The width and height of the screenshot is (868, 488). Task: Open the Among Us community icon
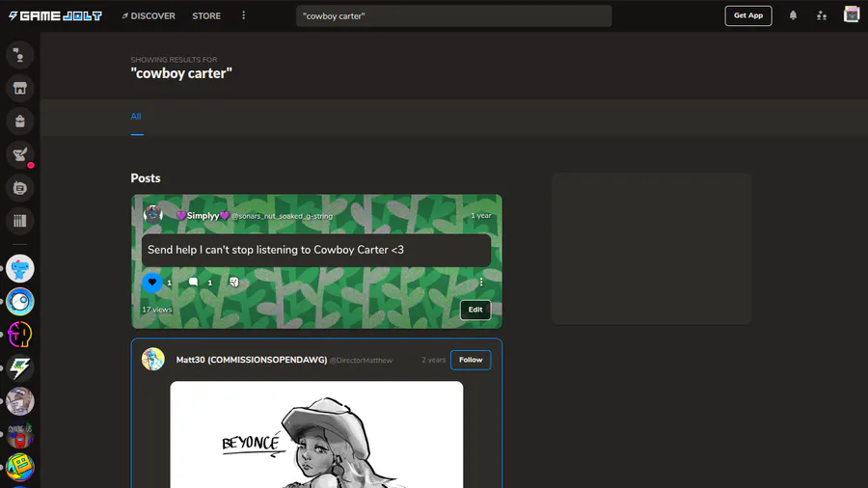(20, 434)
